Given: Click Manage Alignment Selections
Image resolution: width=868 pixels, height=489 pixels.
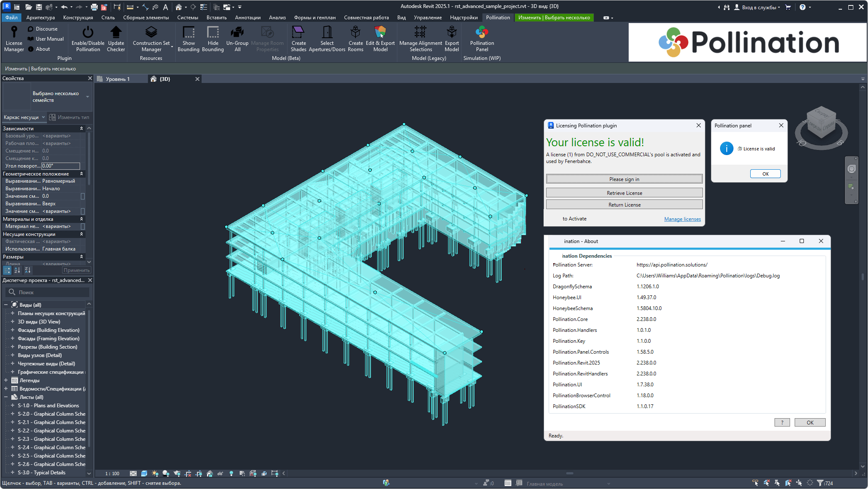Looking at the screenshot, I should click(420, 39).
